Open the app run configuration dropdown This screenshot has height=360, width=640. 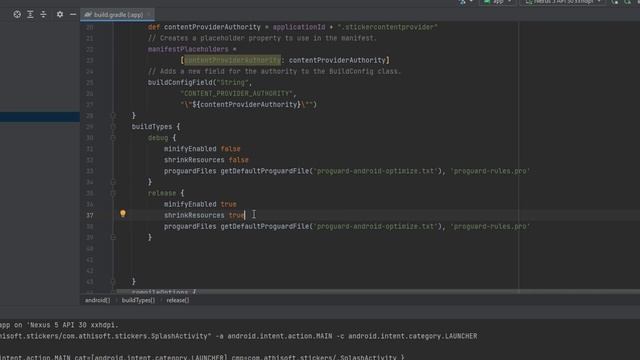tap(498, 2)
